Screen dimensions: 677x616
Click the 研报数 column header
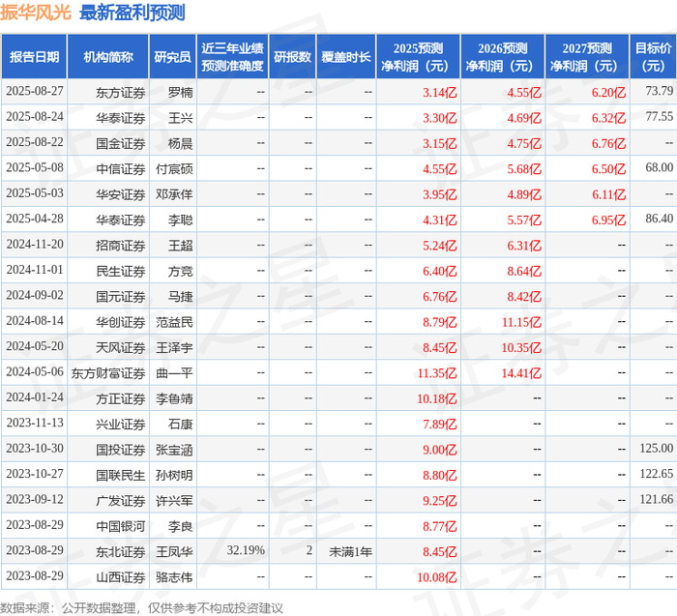(293, 57)
